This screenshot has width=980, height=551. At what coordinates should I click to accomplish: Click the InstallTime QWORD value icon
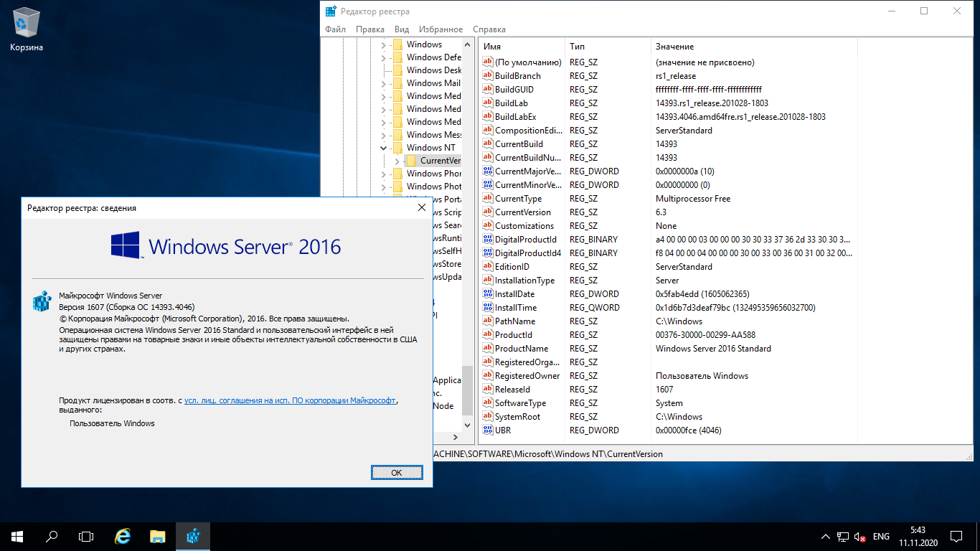click(x=488, y=308)
